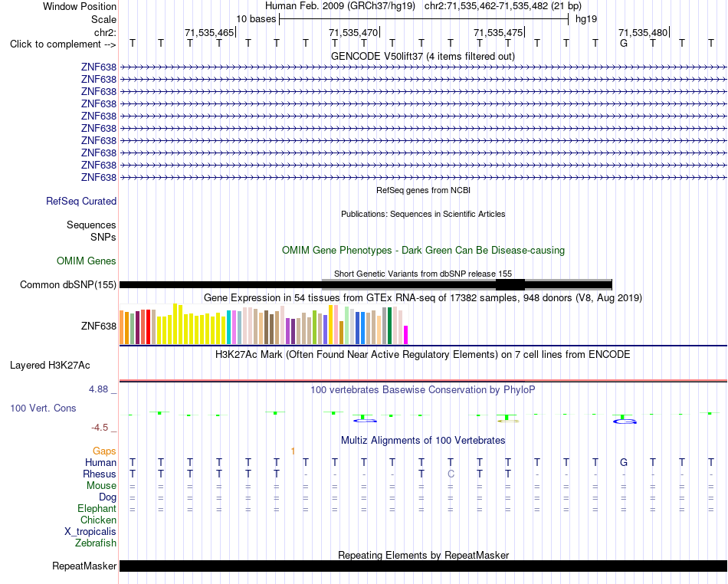
Task: Click 'Publications: Sequences in Scientific Articles' title
Action: (423, 214)
